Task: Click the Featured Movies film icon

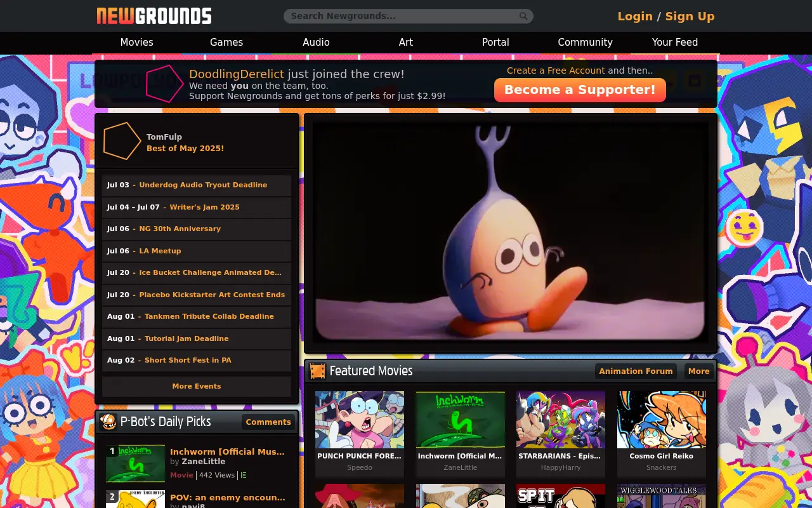Action: pos(317,371)
